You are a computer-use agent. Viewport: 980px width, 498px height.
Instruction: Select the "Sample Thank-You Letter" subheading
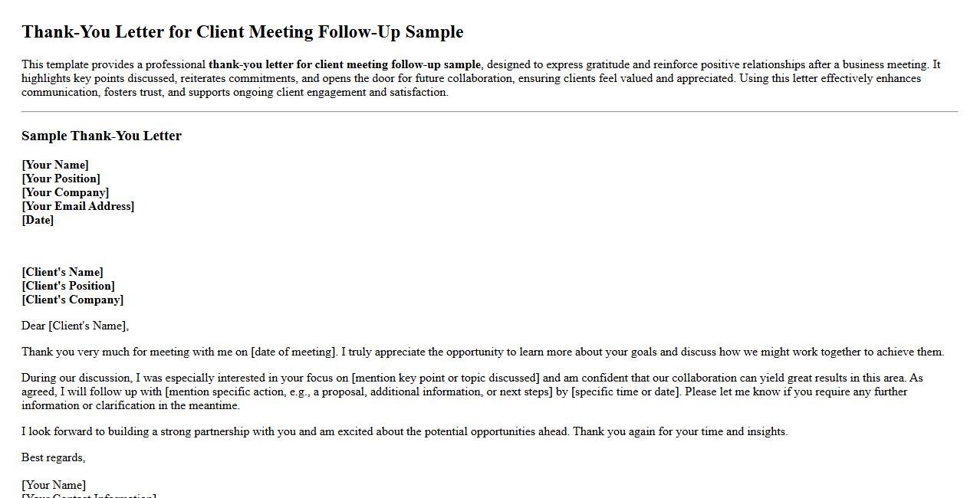101,136
